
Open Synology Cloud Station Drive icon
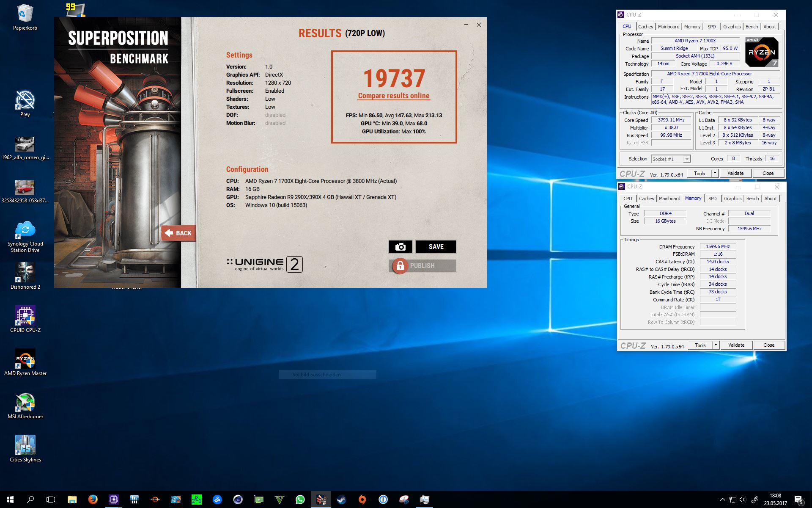pyautogui.click(x=25, y=230)
